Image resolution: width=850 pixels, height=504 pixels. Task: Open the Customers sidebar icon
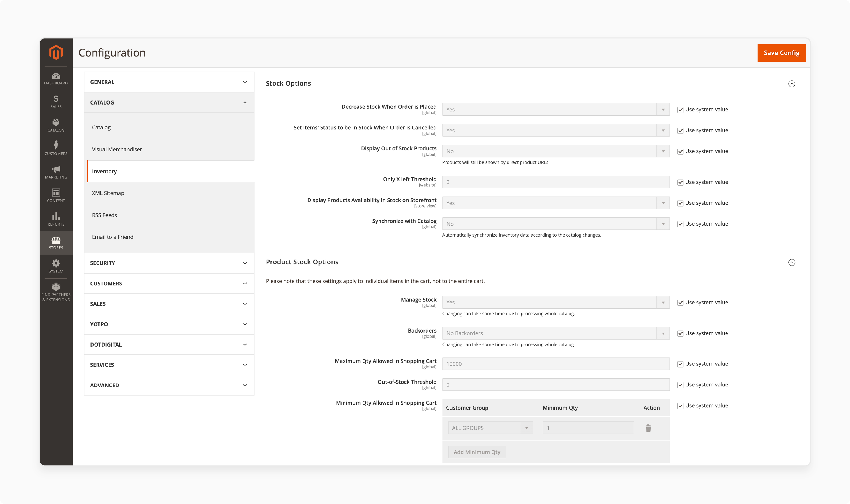click(x=56, y=149)
